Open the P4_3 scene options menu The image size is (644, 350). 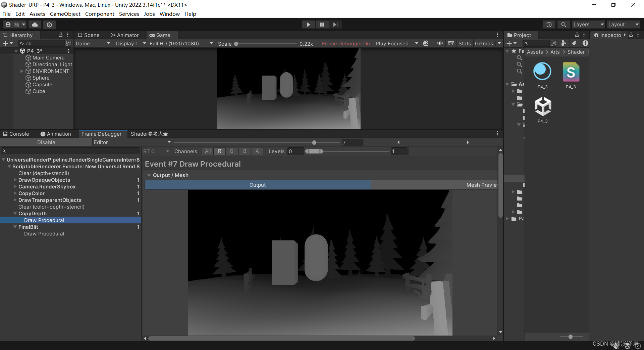(68, 51)
